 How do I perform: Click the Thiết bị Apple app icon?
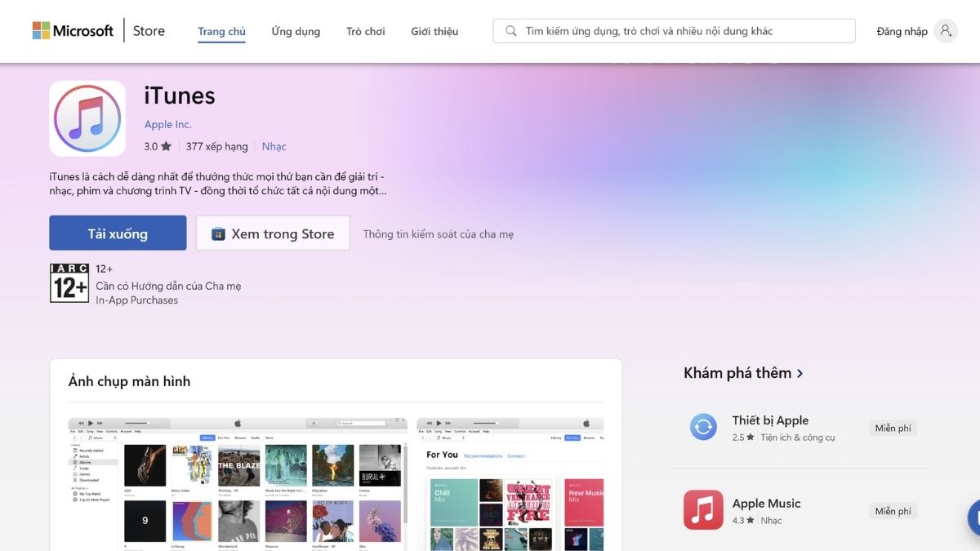pyautogui.click(x=703, y=427)
